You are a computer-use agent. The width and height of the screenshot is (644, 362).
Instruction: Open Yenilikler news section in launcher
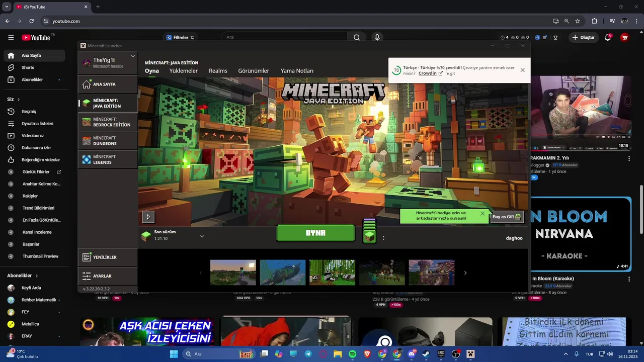pyautogui.click(x=108, y=257)
